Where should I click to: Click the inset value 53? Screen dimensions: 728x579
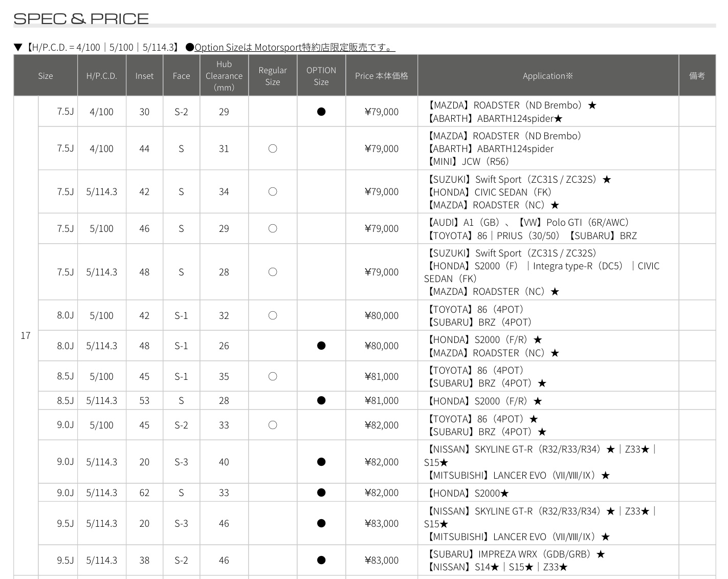pos(144,400)
